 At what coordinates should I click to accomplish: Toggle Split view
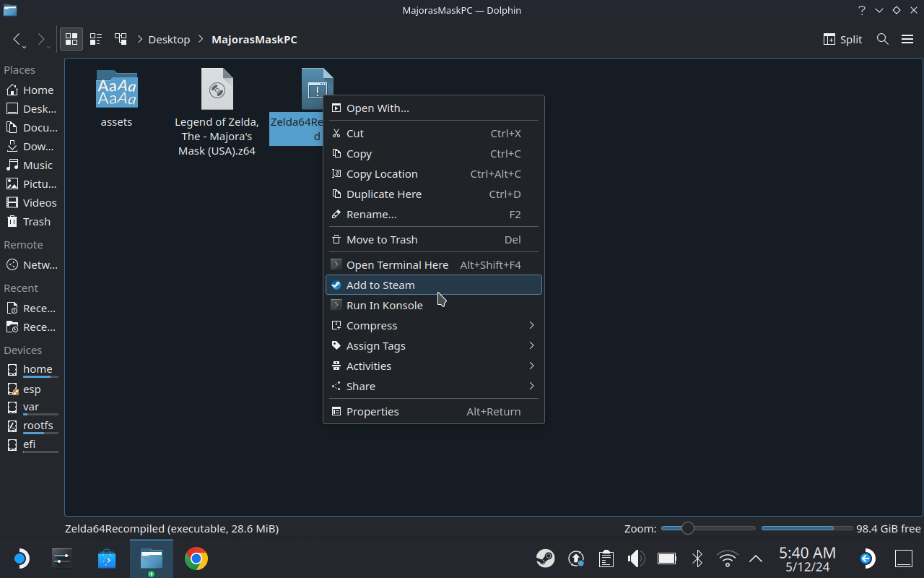point(843,40)
